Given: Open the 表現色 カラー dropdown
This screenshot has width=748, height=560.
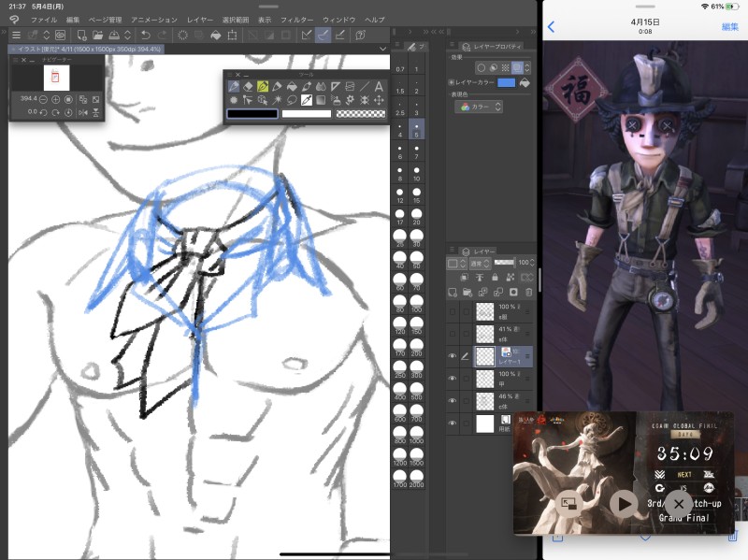Looking at the screenshot, I should (479, 107).
